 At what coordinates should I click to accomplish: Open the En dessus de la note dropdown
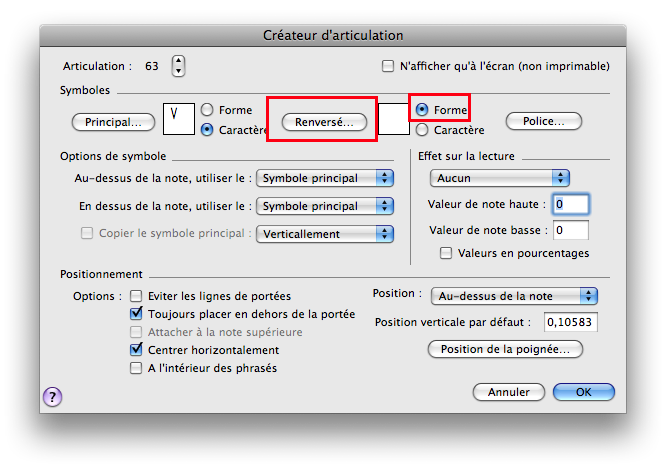click(x=325, y=206)
